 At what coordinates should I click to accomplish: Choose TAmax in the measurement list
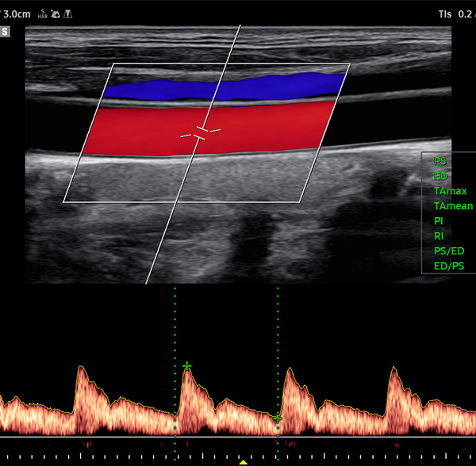click(450, 191)
